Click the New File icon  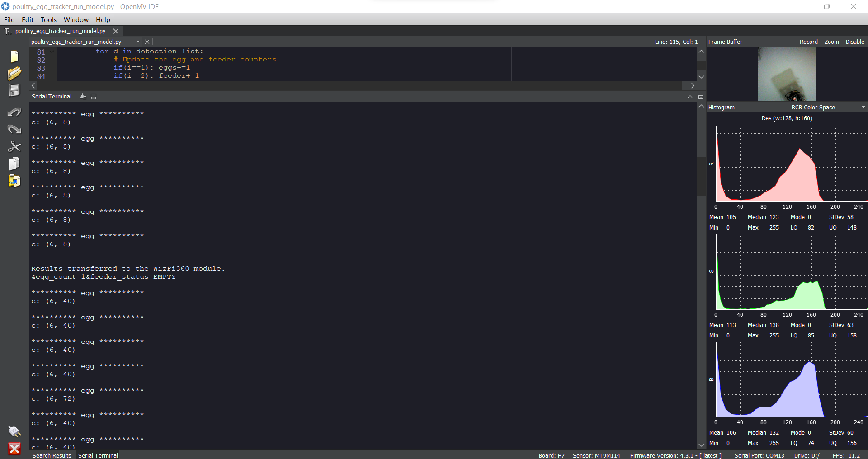click(14, 56)
